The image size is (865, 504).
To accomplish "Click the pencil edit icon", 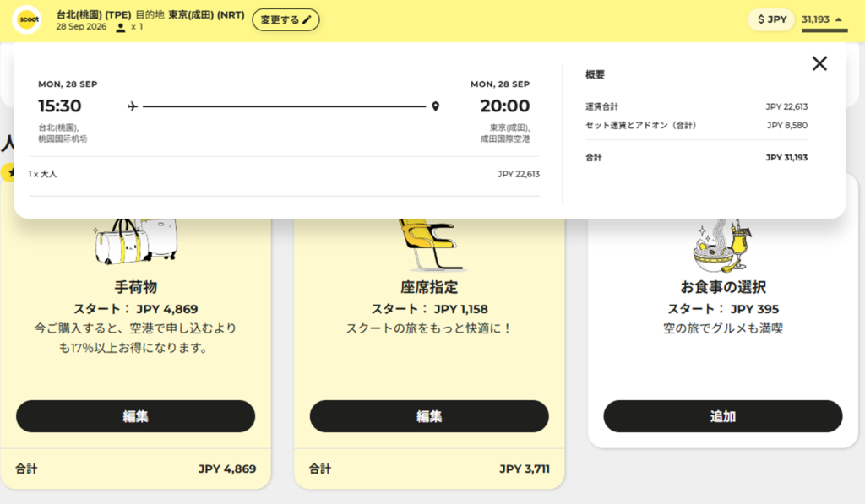I will click(x=307, y=19).
